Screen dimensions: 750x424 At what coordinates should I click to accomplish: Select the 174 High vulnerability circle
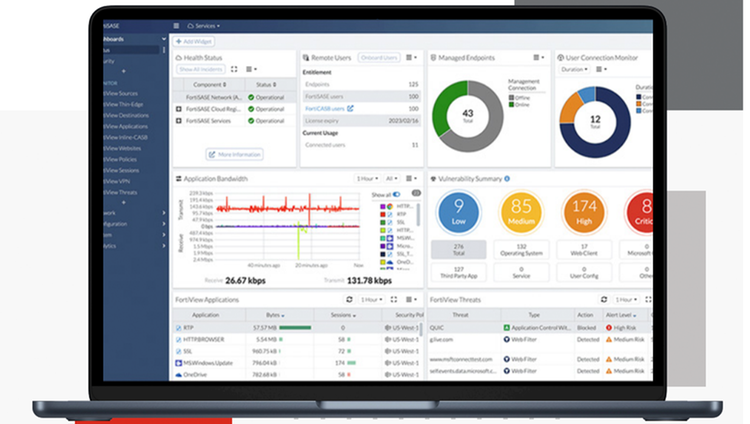pyautogui.click(x=584, y=212)
